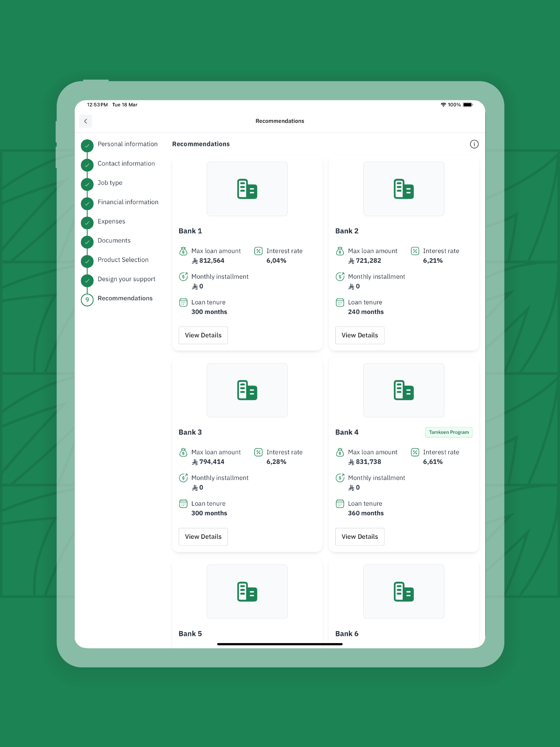
Task: Go back using the back chevron button
Action: (86, 121)
